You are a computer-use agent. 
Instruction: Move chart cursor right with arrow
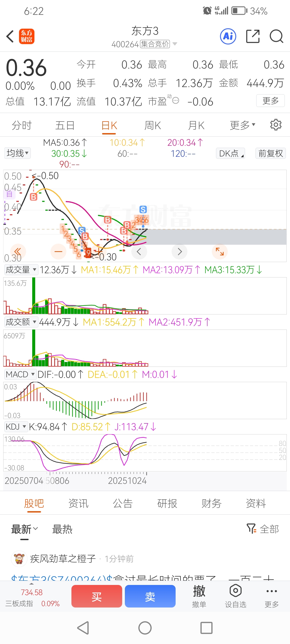pos(180,252)
